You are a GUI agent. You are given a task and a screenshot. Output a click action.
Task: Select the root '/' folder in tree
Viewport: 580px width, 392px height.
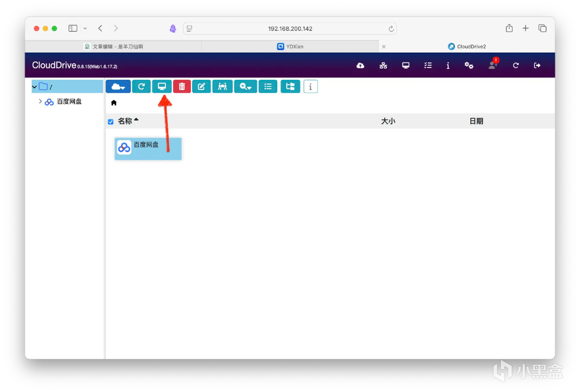pos(68,87)
